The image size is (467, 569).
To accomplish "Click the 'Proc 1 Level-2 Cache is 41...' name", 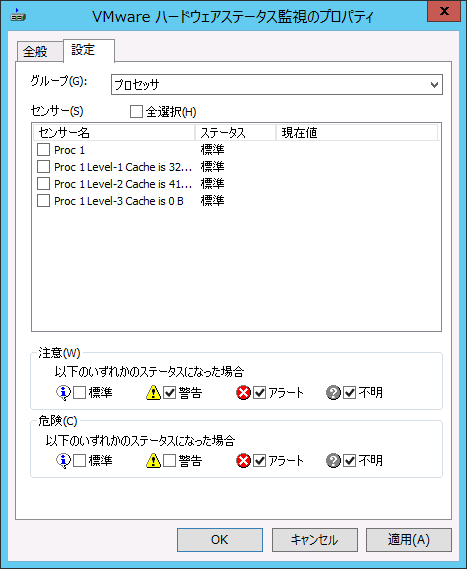I will pyautogui.click(x=123, y=184).
